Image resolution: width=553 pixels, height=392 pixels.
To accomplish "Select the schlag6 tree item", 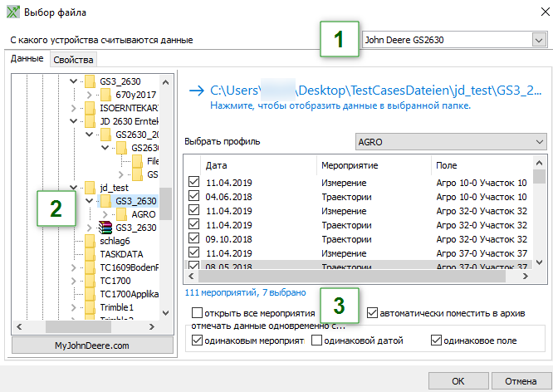I will coord(115,241).
